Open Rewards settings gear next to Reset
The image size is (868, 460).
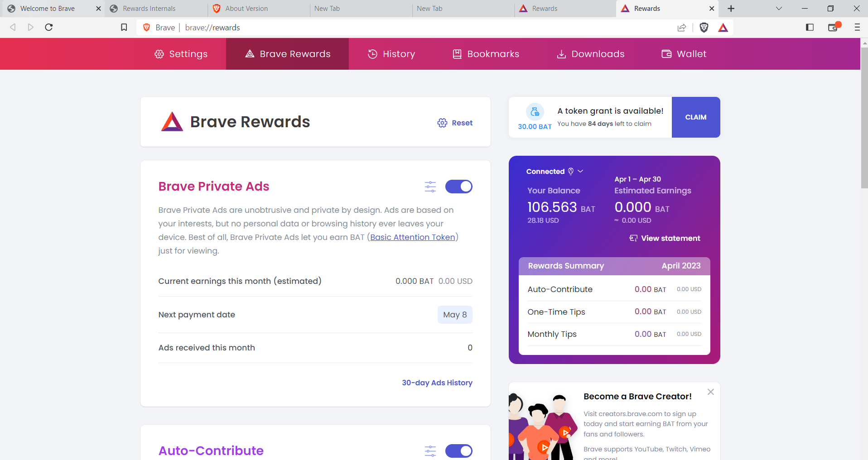(442, 123)
